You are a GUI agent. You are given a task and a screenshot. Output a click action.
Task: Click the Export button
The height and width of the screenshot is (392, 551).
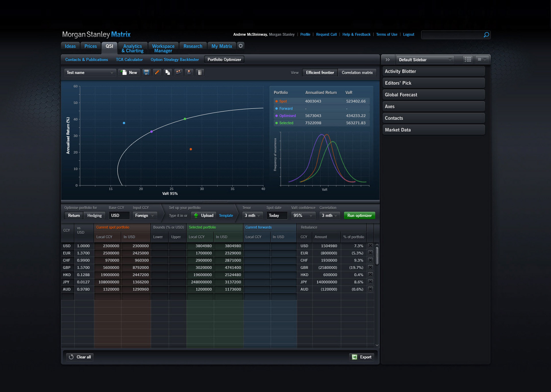[x=362, y=357]
